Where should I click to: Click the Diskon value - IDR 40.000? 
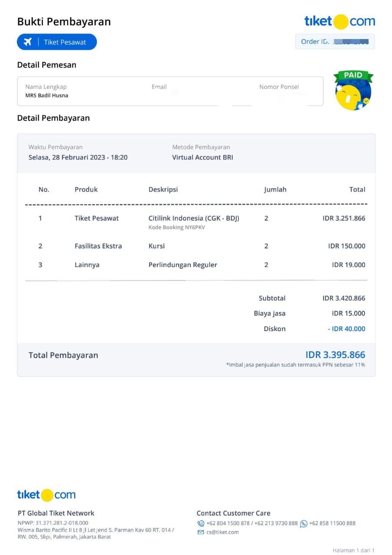pos(346,329)
